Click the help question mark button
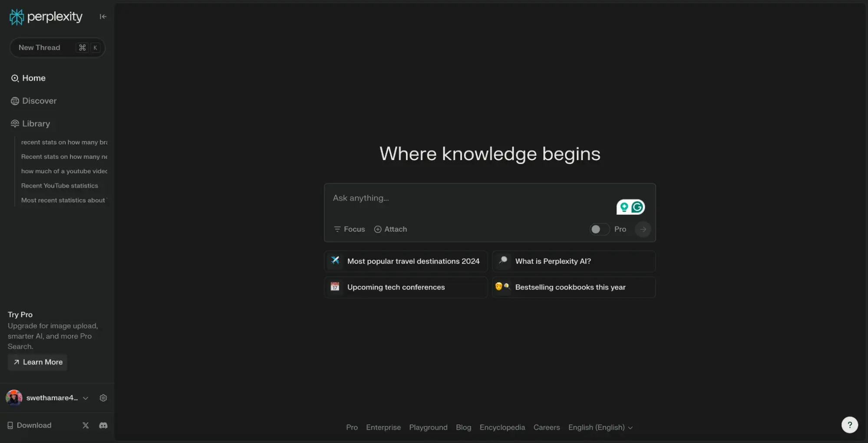This screenshot has height=443, width=868. pos(849,425)
